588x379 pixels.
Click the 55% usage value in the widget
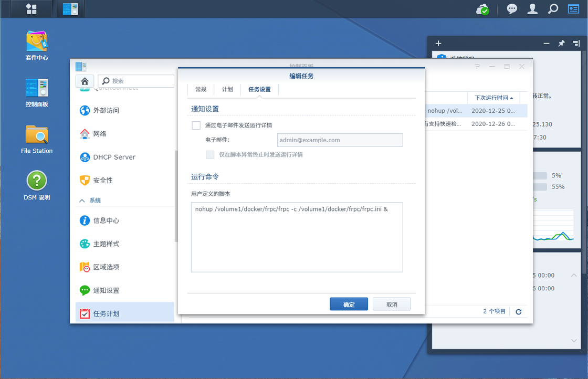[x=558, y=187]
